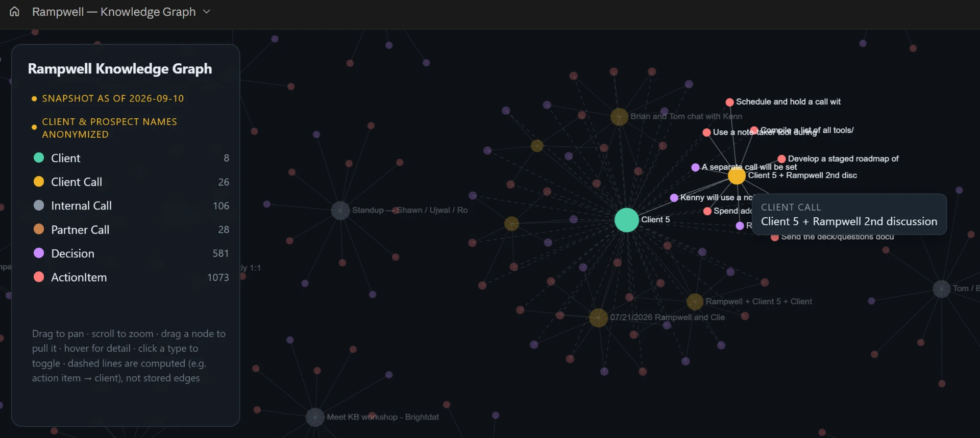
Task: Click the red ActionItem legend swatch
Action: point(39,277)
